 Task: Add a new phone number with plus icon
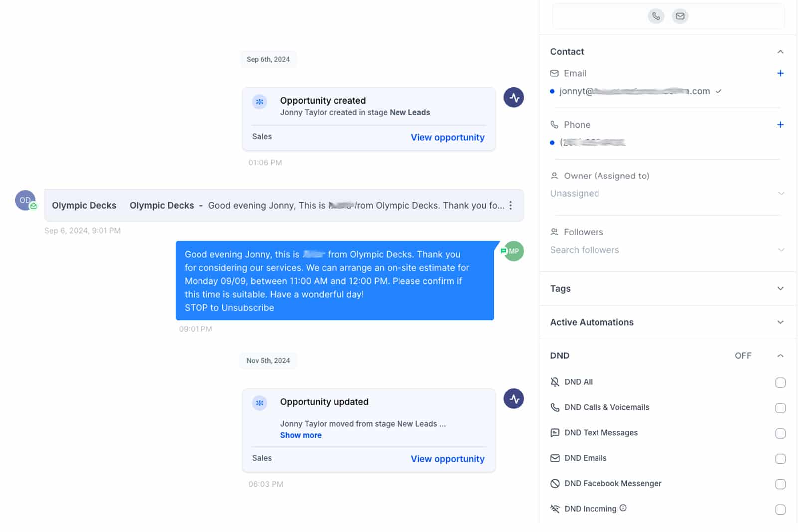(x=780, y=125)
